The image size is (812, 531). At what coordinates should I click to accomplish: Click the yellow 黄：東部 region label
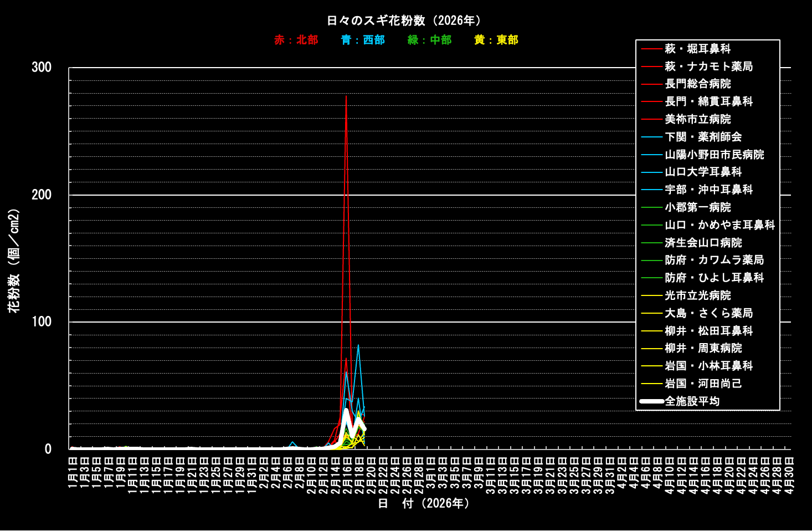(496, 40)
